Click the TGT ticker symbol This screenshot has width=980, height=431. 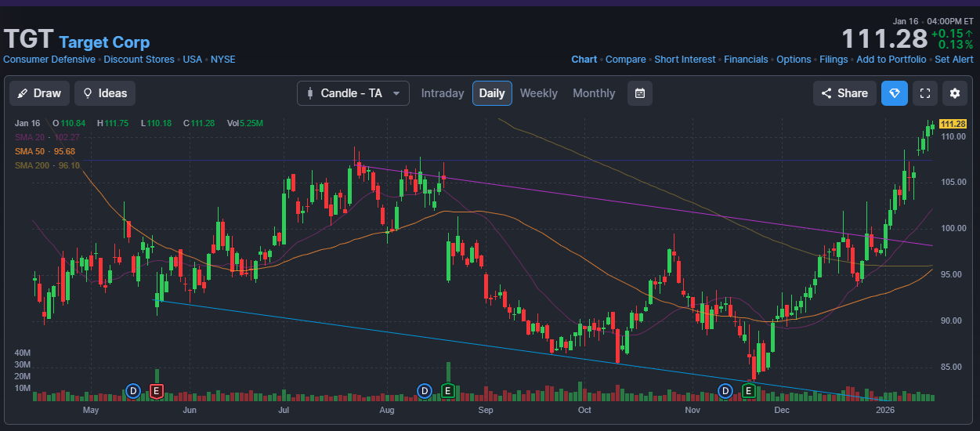pos(29,39)
